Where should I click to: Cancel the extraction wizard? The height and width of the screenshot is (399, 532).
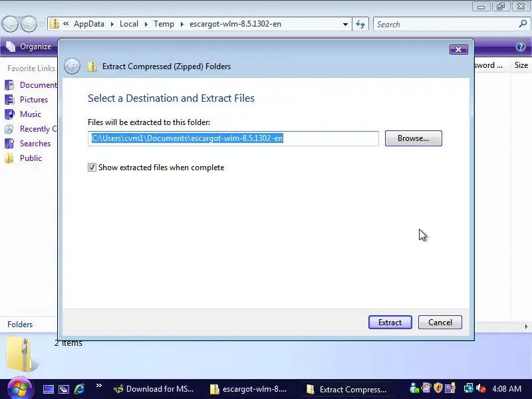(x=440, y=323)
